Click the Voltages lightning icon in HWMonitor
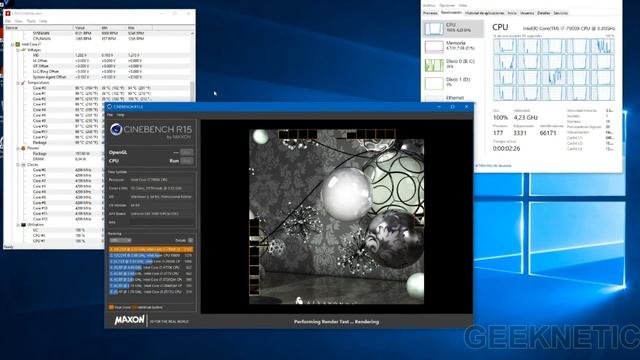The image size is (640, 360). [23, 50]
